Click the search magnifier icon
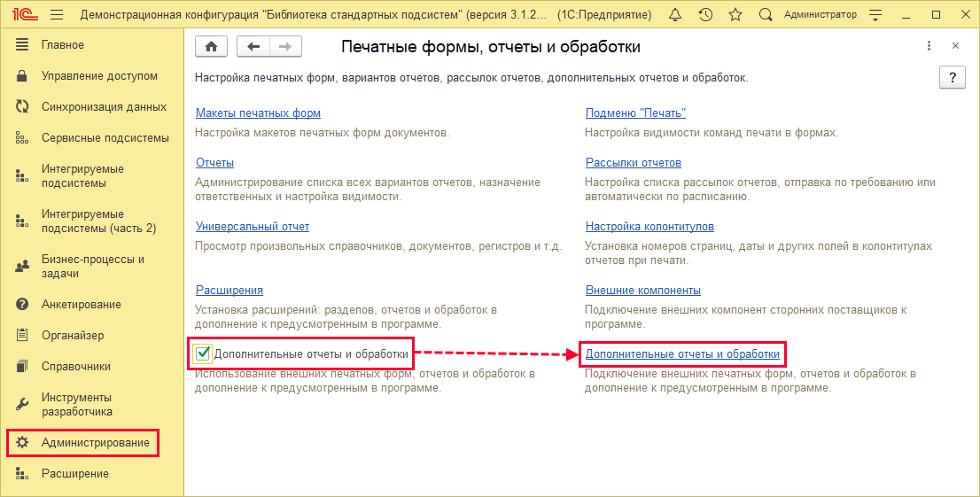The width and height of the screenshot is (980, 497). pos(766,15)
